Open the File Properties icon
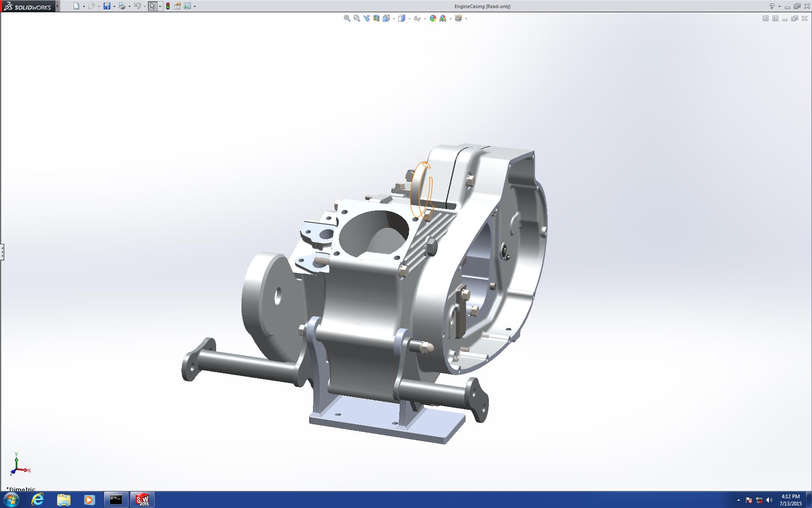Image resolution: width=812 pixels, height=508 pixels. [178, 6]
